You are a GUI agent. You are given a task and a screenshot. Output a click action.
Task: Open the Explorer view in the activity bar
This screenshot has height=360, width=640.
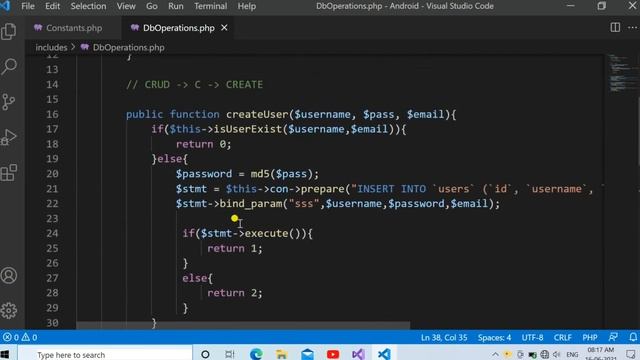pos(9,31)
